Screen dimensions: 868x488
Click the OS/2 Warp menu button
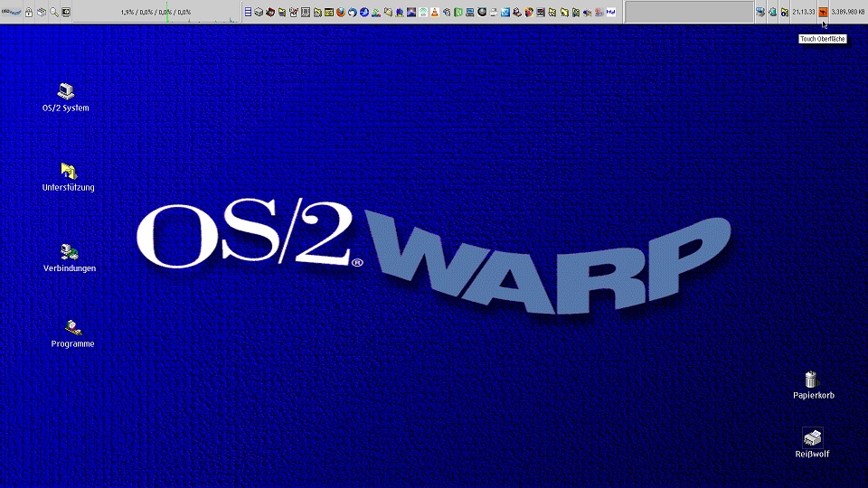coord(12,12)
